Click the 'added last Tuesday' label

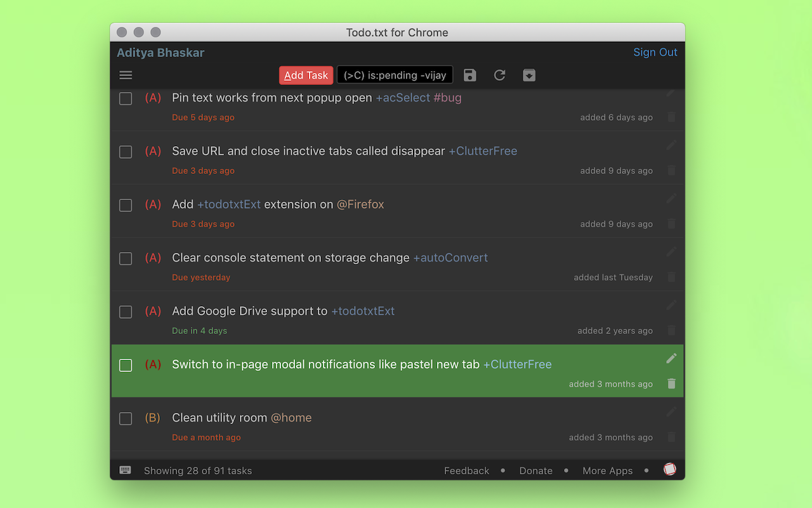click(613, 277)
